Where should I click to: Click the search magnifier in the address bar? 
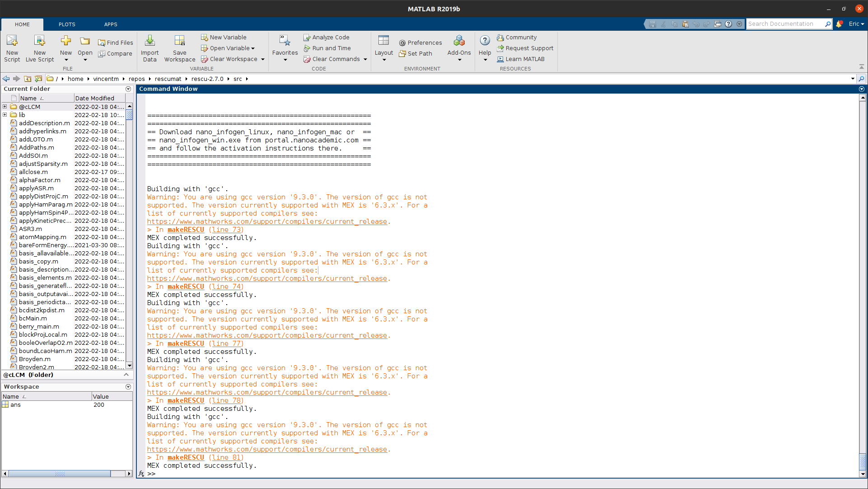[862, 79]
